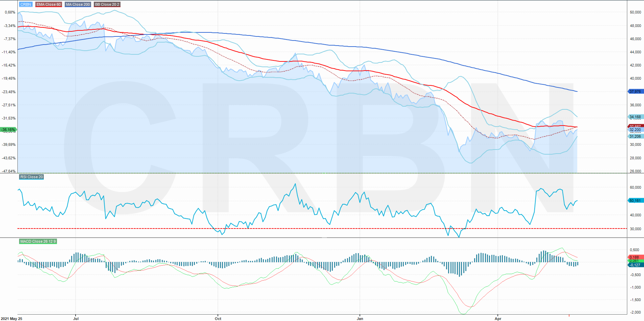The width and height of the screenshot is (644, 321).
Task: Select the 44,000 price axis value
Action: point(635,52)
